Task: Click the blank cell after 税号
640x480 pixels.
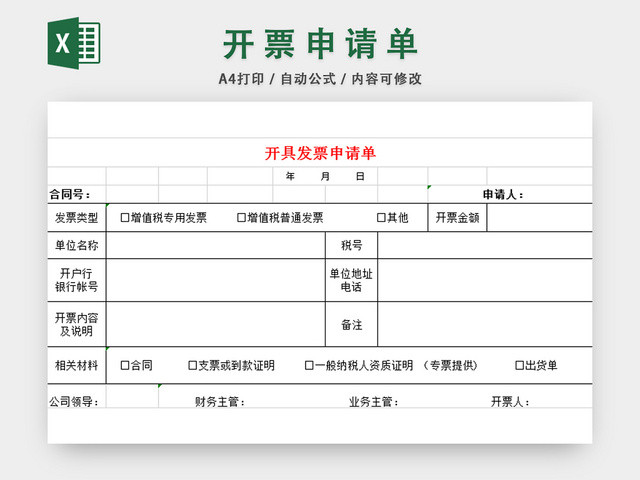Action: click(485, 245)
